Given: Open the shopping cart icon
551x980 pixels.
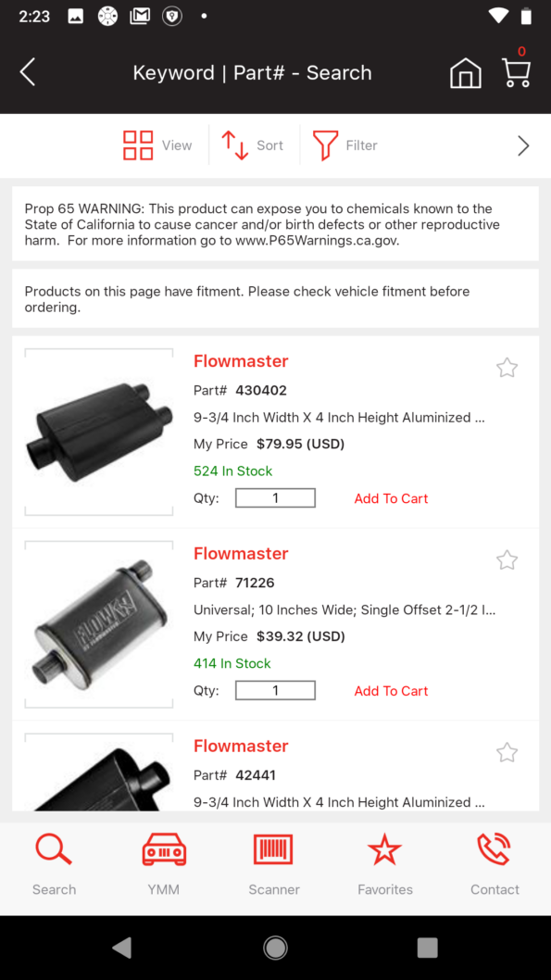Looking at the screenshot, I should point(516,72).
